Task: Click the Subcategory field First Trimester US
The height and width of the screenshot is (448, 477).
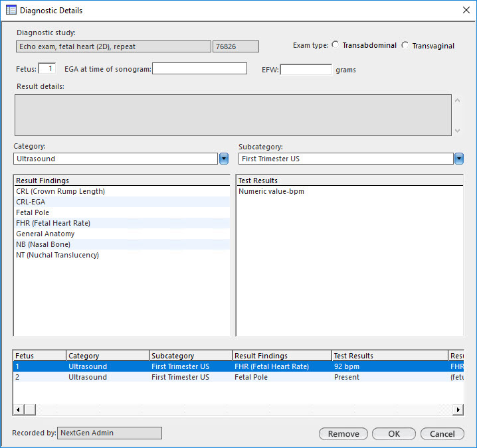Action: click(x=346, y=159)
